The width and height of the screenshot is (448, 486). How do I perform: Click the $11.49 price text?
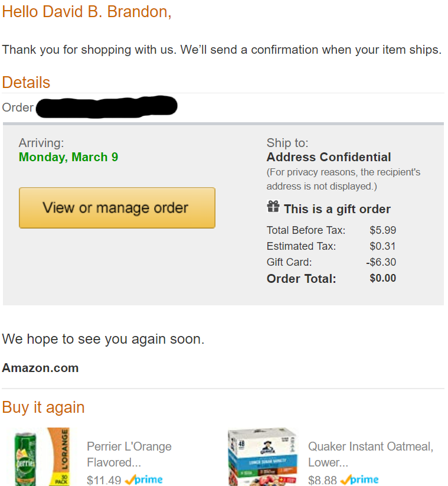104,481
